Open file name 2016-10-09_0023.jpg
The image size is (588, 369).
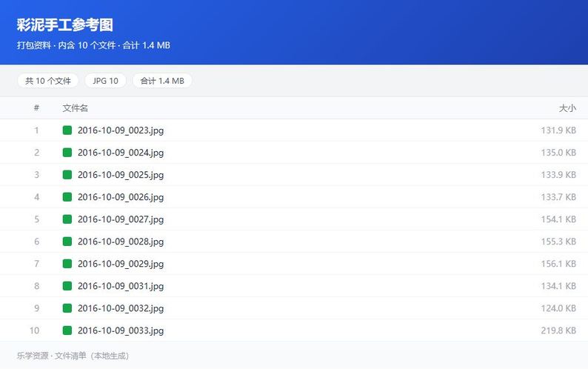tap(121, 130)
